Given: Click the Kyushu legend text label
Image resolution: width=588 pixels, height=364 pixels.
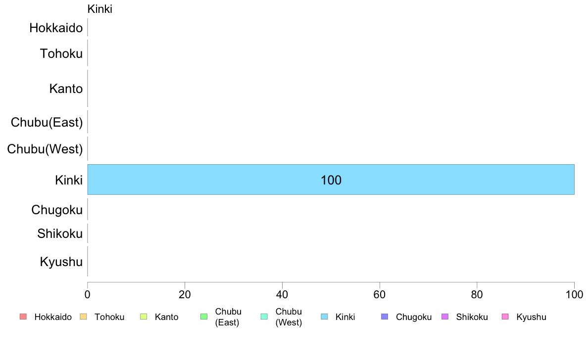Looking at the screenshot, I should click(531, 317).
